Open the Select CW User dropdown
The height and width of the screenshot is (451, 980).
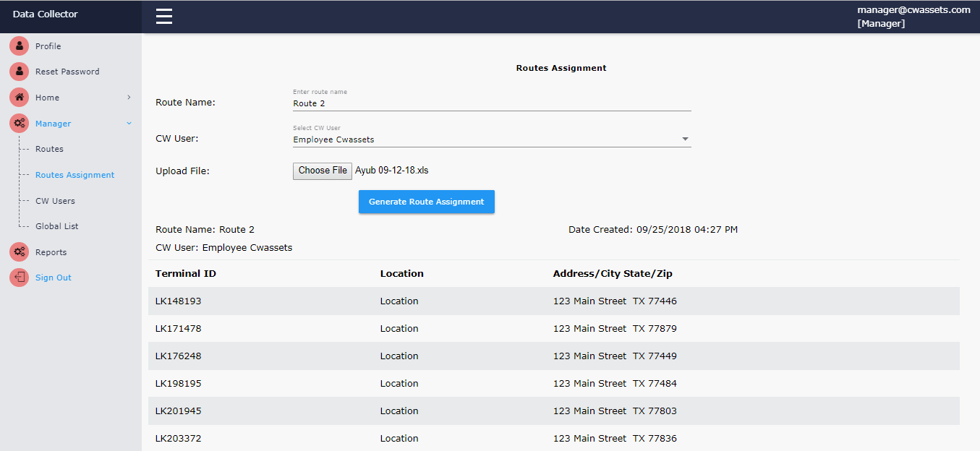click(492, 139)
